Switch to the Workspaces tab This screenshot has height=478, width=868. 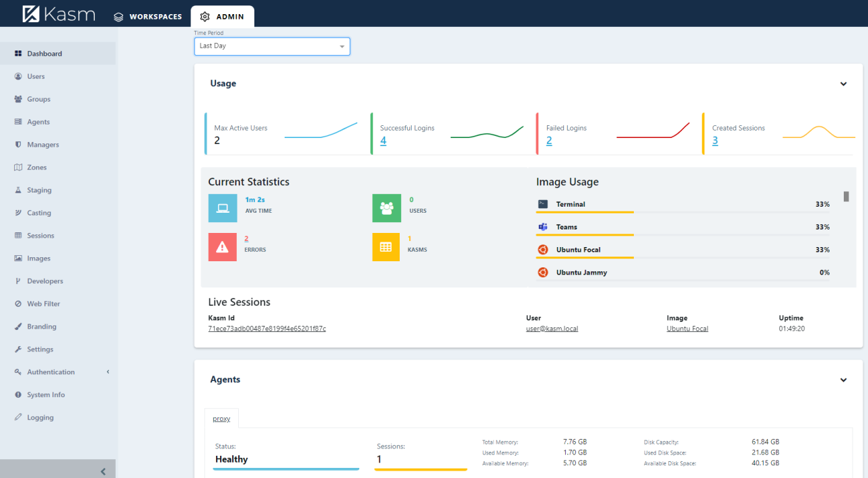148,16
